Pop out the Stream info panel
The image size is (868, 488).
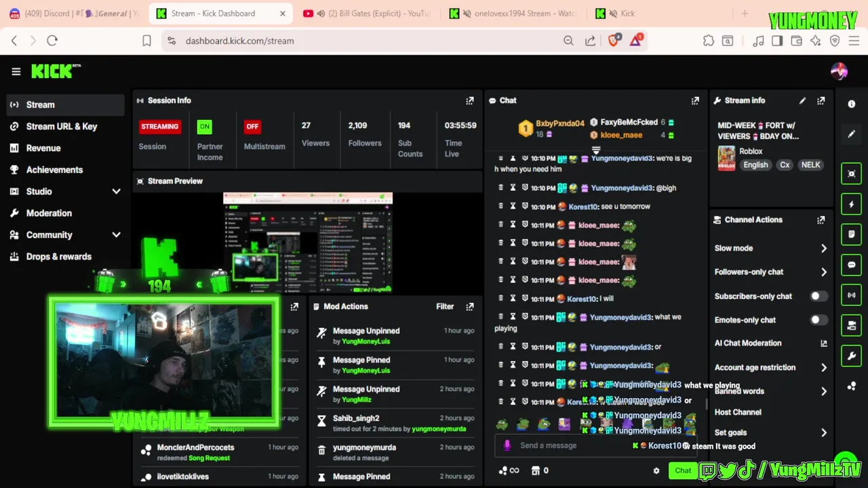821,100
